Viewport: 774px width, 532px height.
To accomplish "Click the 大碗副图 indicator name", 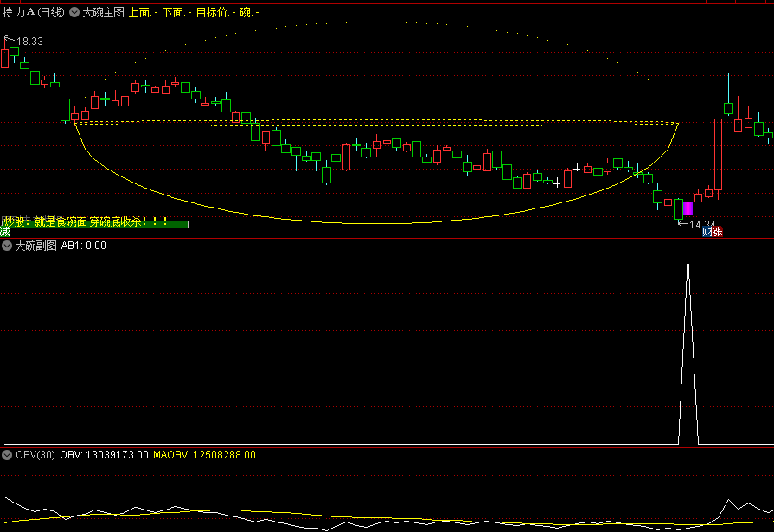I will point(35,246).
